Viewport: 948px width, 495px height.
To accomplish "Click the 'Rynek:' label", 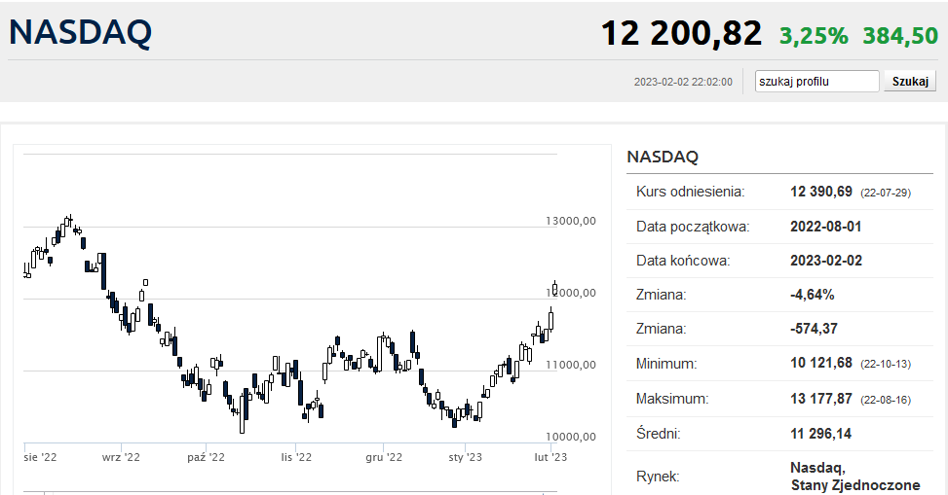I will 658,477.
